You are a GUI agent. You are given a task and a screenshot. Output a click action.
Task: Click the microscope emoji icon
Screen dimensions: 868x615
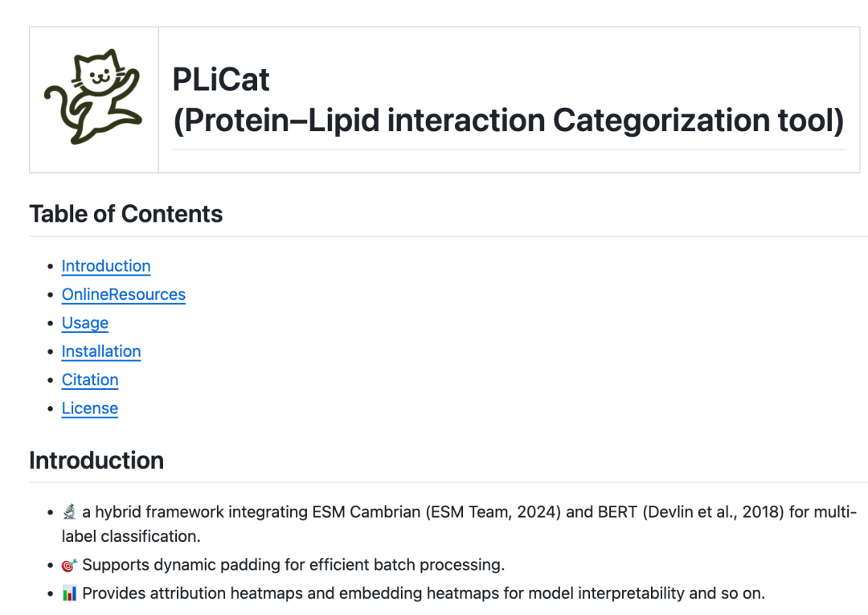tap(69, 512)
